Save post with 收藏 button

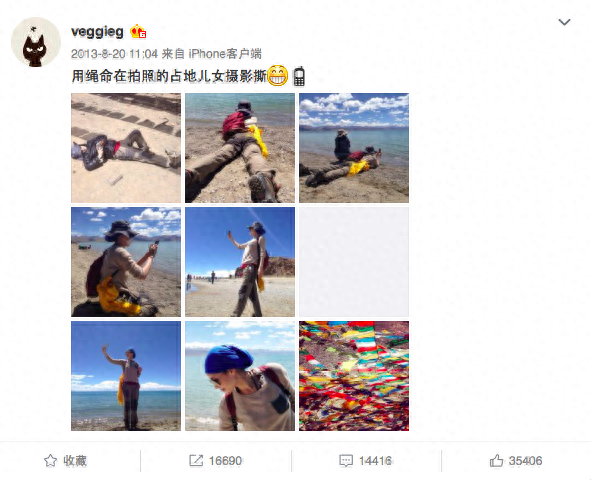pos(65,460)
